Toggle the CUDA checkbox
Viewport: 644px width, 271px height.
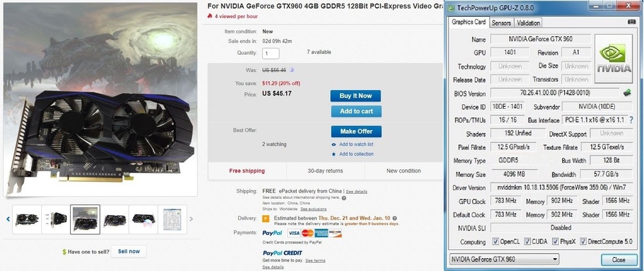(x=527, y=241)
